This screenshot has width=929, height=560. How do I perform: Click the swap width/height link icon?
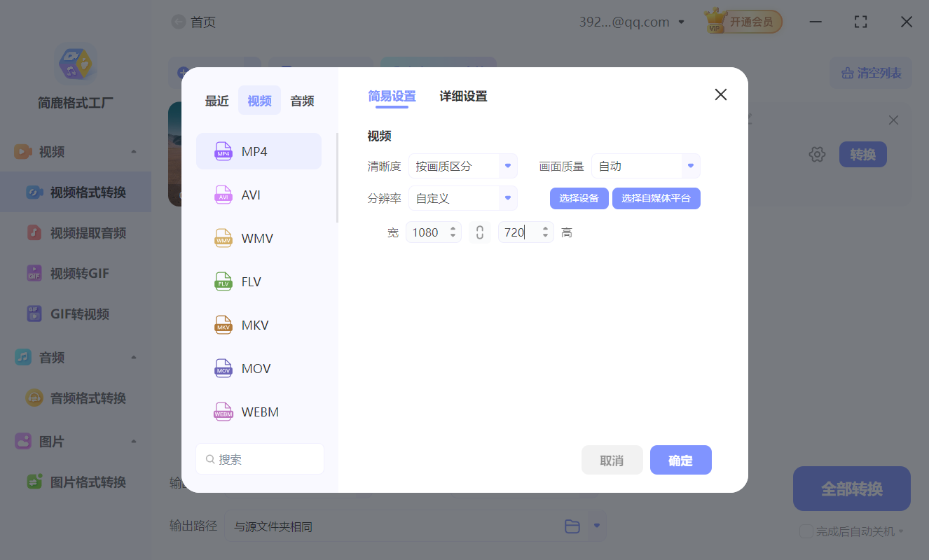pos(480,232)
